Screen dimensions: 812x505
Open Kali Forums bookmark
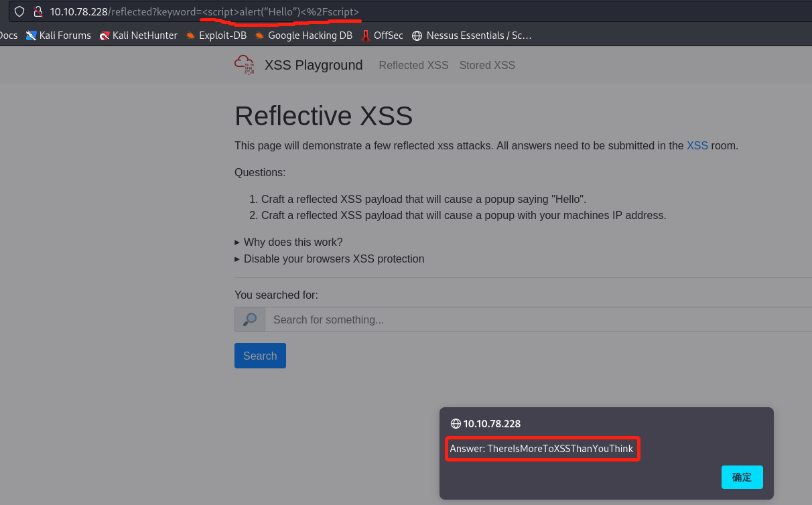(x=58, y=35)
